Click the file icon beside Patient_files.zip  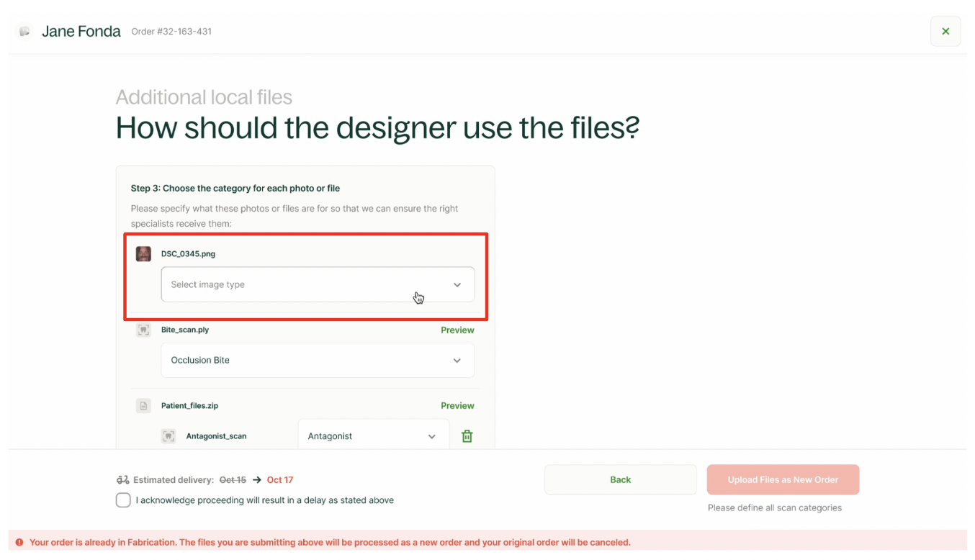143,406
